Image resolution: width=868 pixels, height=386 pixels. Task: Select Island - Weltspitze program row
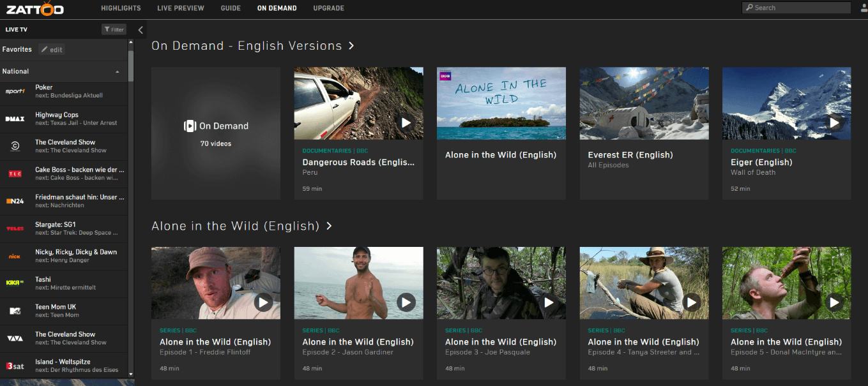click(x=64, y=366)
